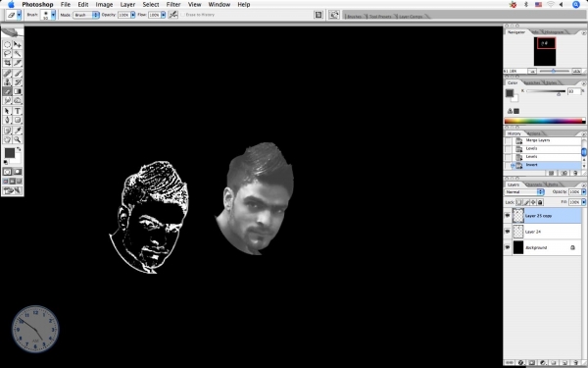The image size is (588, 368).
Task: Select the Eraser tool in toolbox
Action: (x=7, y=91)
